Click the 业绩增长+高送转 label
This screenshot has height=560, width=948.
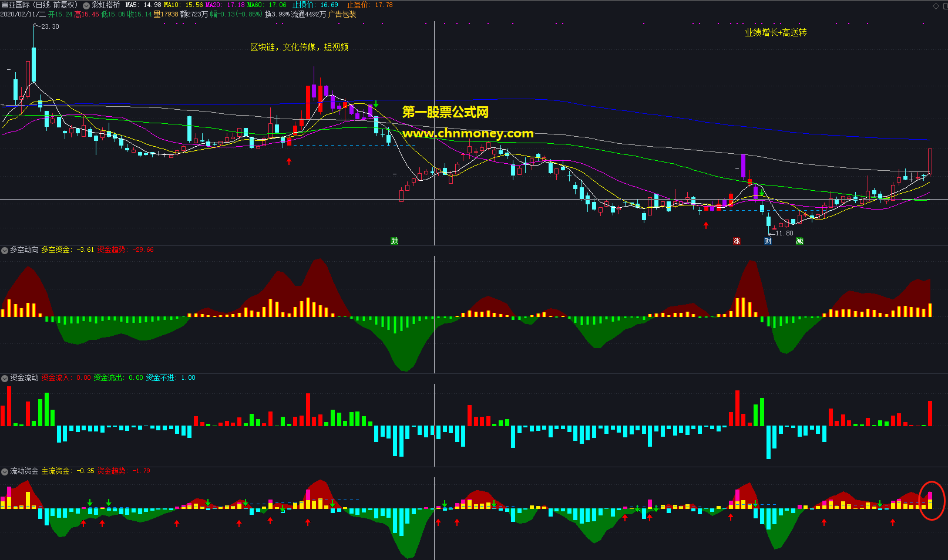776,33
